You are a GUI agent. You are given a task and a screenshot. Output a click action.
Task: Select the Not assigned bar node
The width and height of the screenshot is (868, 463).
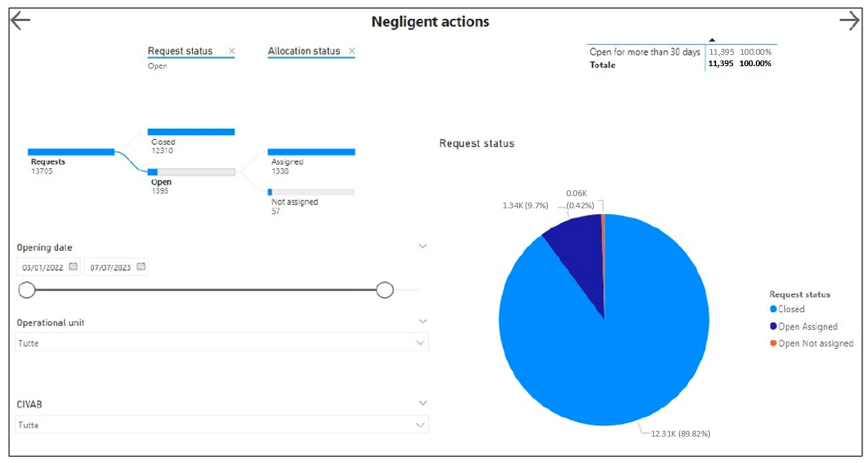(x=311, y=192)
